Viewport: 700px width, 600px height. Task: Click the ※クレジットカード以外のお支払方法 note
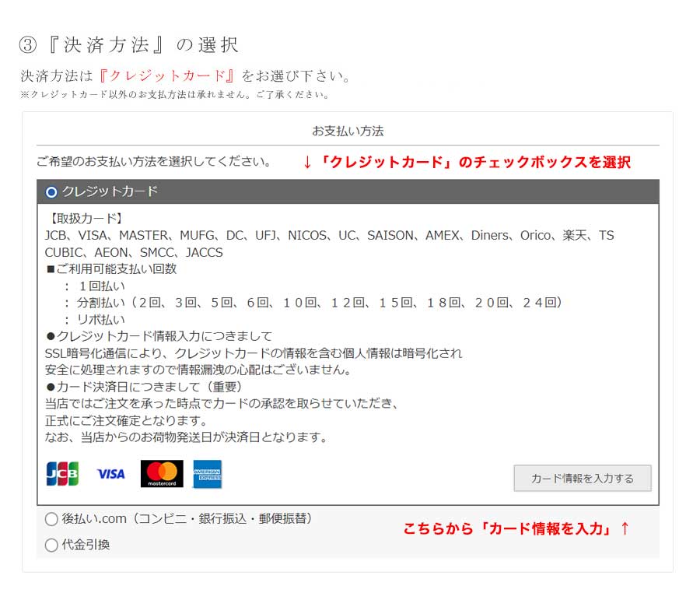(174, 95)
